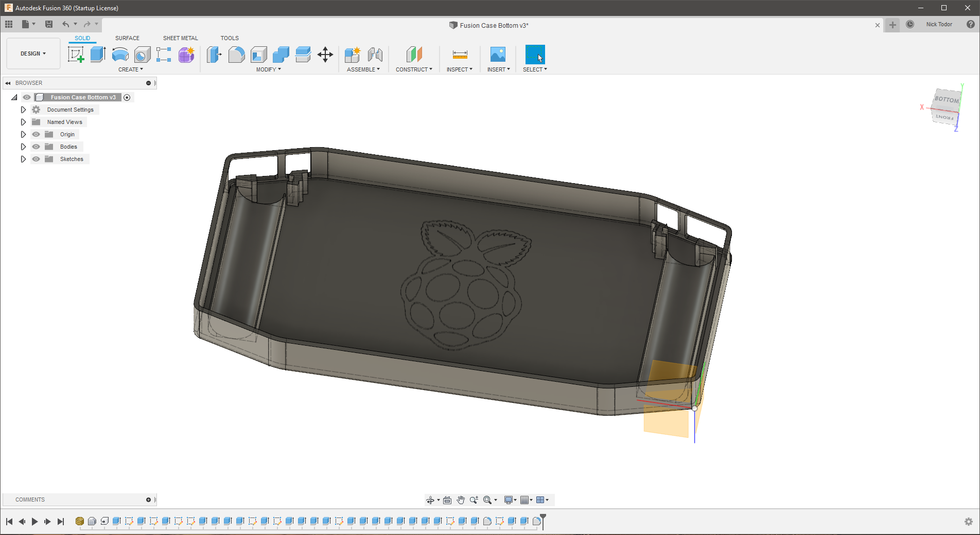Switch to the SURFACE tab
Image resolution: width=980 pixels, height=535 pixels.
[x=127, y=38]
